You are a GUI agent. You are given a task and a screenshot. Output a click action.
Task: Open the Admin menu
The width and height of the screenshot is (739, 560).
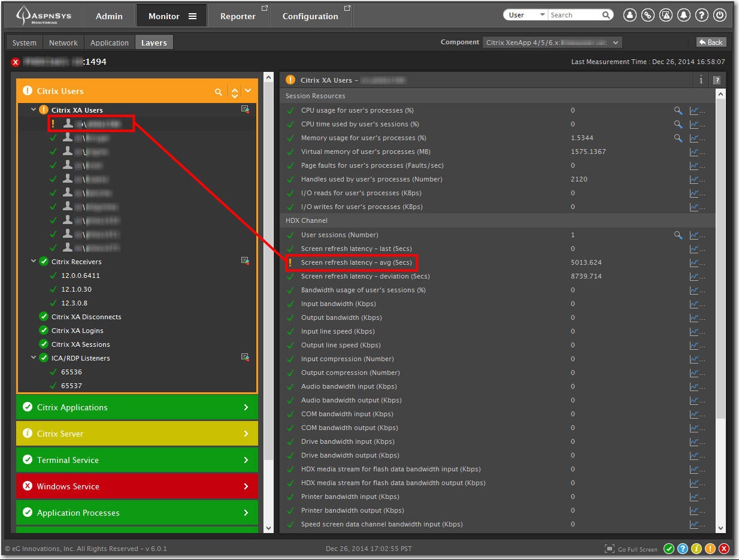[x=109, y=16]
